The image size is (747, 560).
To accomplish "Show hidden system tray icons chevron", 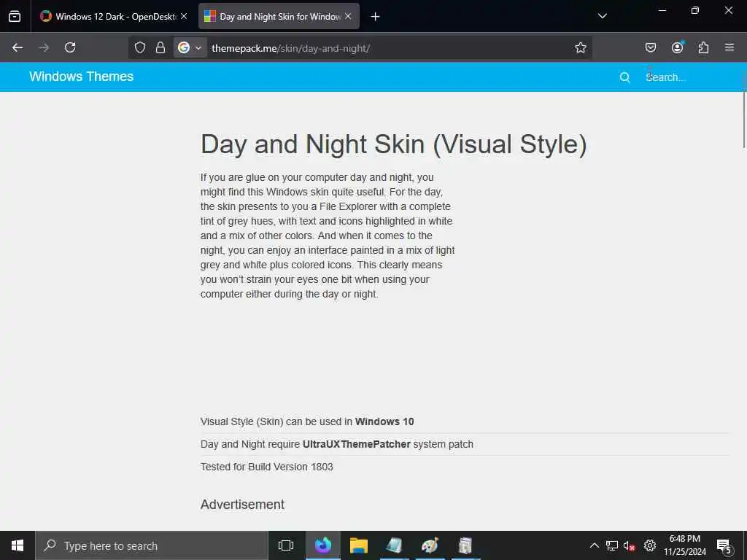I will tap(594, 545).
